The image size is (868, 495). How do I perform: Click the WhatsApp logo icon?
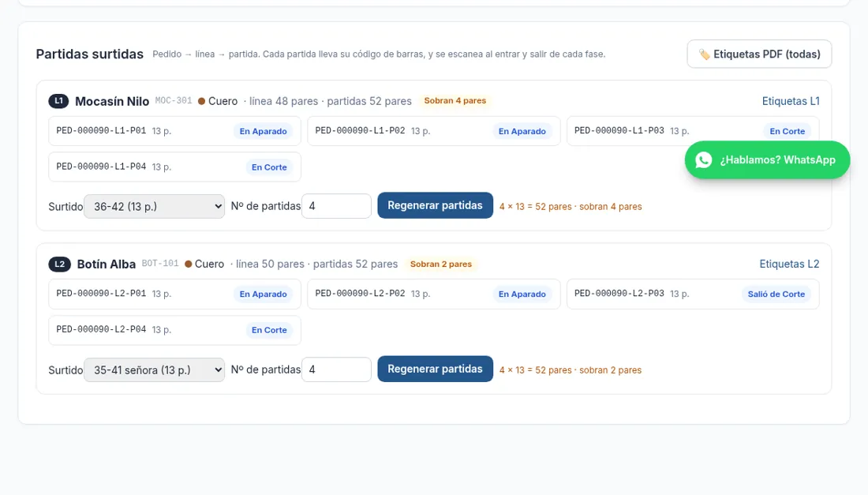(x=704, y=160)
